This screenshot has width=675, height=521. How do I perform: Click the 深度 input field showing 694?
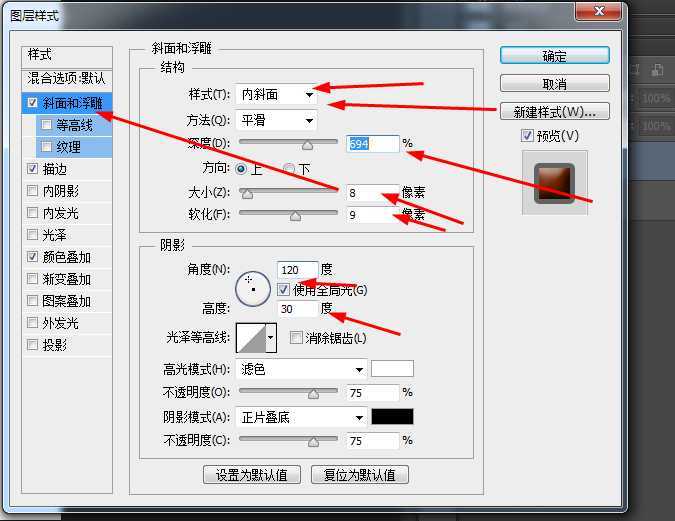372,144
